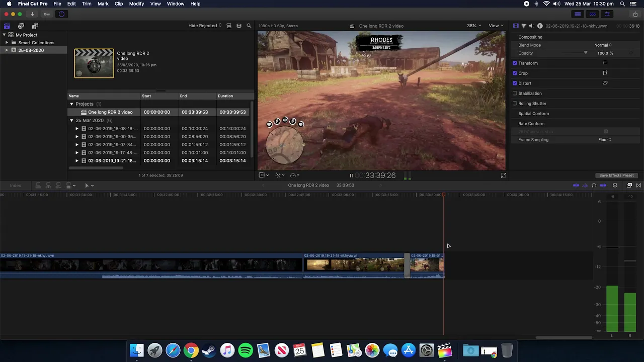Toggle timeline skimming

tap(576, 186)
